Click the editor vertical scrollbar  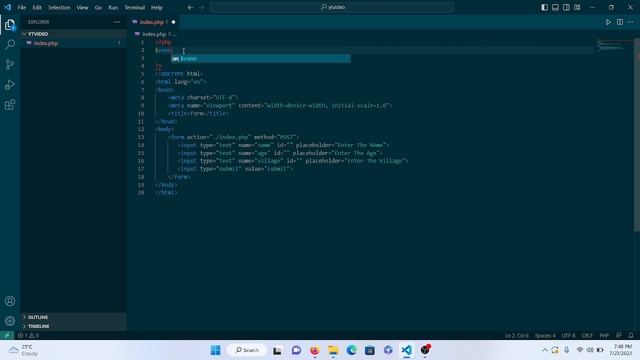pyautogui.click(x=637, y=135)
